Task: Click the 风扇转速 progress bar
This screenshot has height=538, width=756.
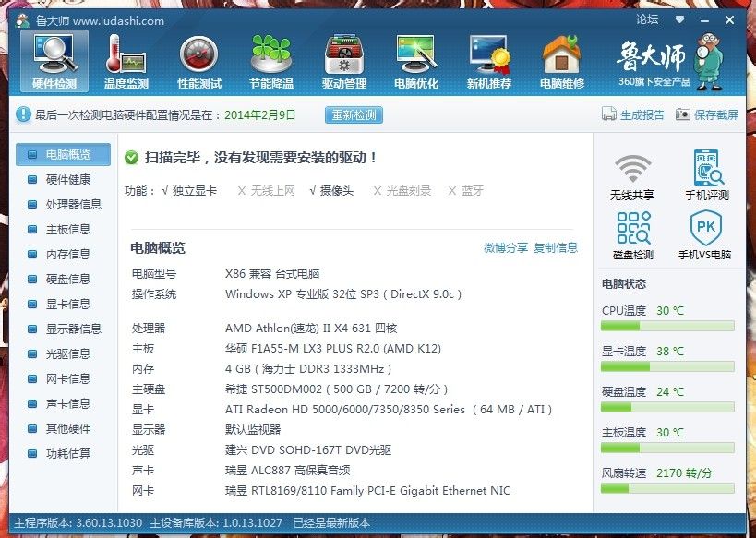Action: click(x=667, y=488)
